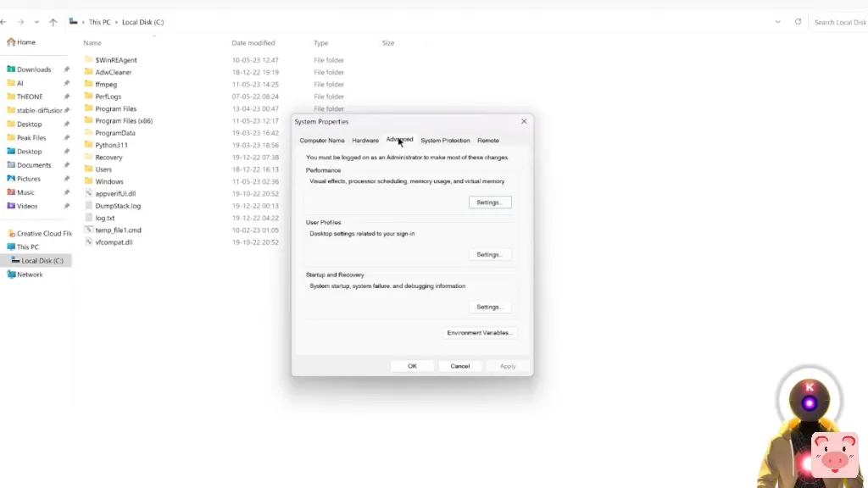868x488 pixels.
Task: Switch to the Computer Name tab
Action: click(x=322, y=141)
